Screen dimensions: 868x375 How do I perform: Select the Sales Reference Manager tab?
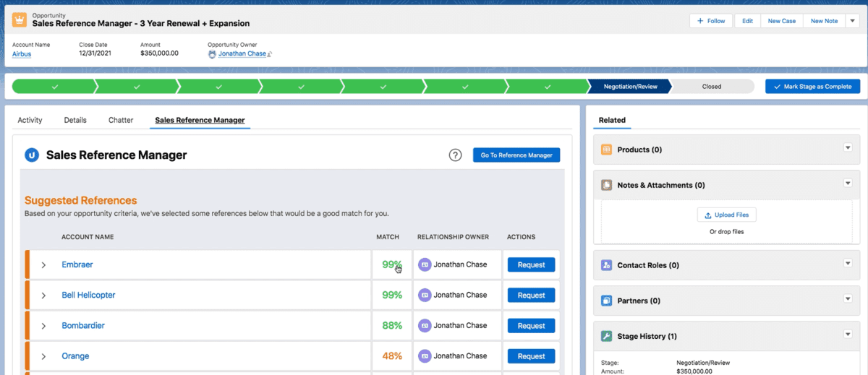[200, 120]
